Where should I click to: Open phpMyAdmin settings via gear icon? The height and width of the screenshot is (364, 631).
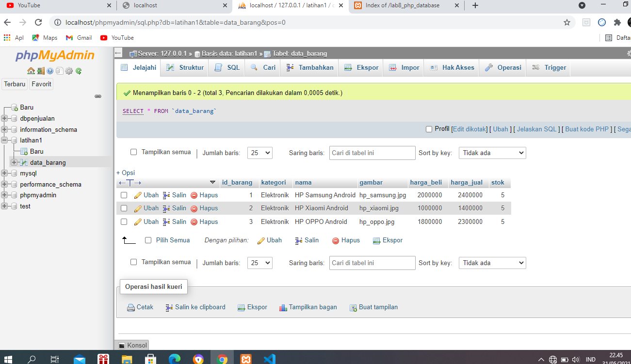69,70
